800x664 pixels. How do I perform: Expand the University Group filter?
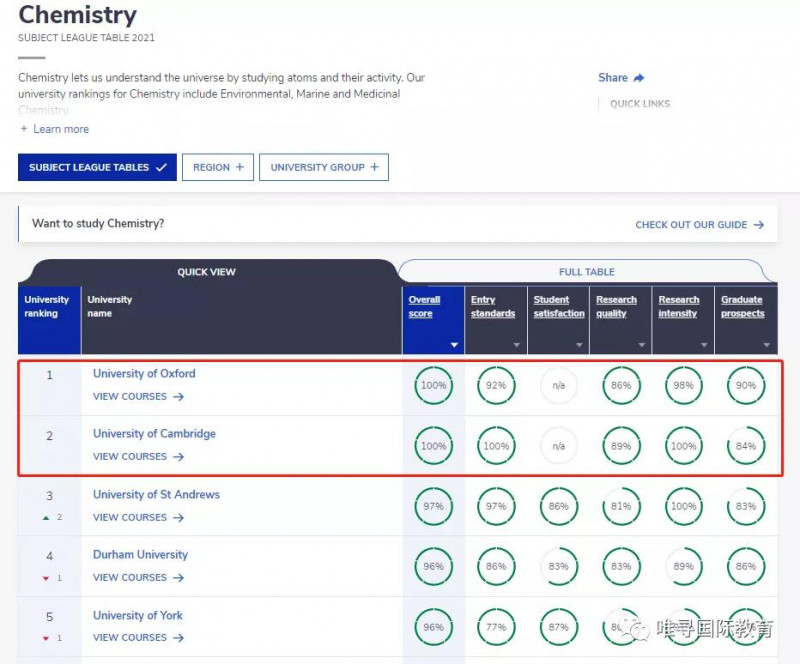click(x=324, y=167)
